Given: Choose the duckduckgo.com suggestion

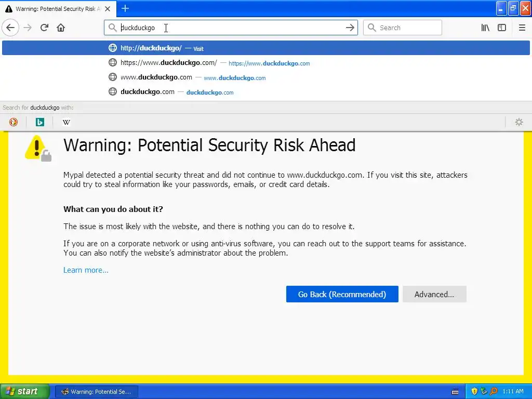Looking at the screenshot, I should click(266, 92).
